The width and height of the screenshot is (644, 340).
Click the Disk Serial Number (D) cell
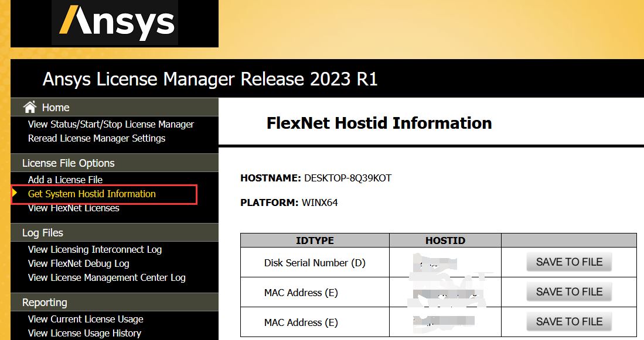click(315, 263)
